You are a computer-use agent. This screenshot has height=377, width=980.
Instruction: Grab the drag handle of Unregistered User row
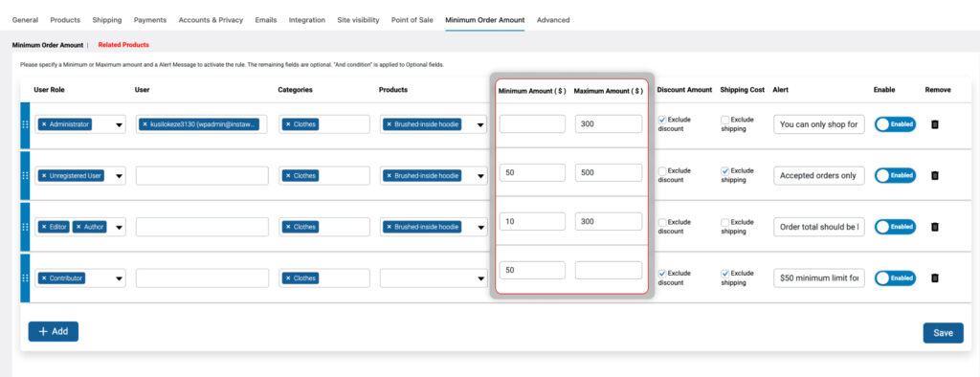(25, 176)
